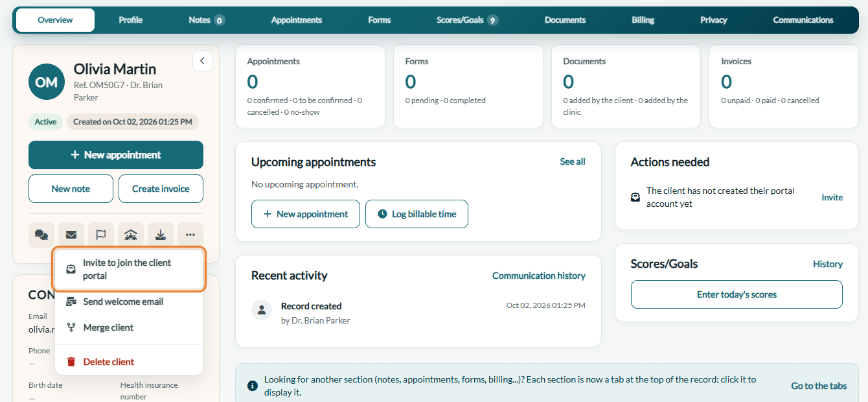868x402 pixels.
Task: Click the Documents summary card
Action: click(626, 86)
